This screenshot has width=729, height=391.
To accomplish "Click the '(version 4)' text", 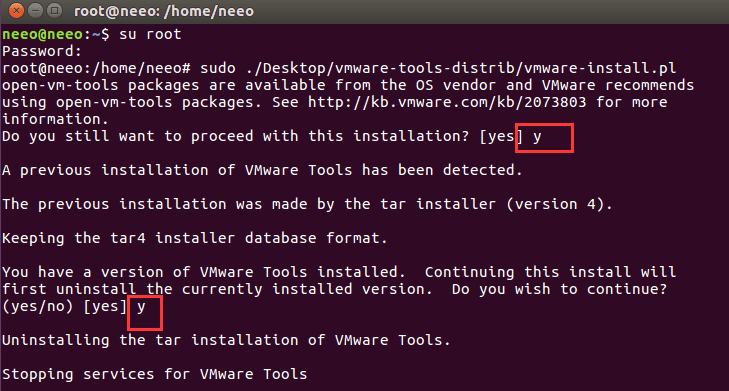I will pos(559,204).
